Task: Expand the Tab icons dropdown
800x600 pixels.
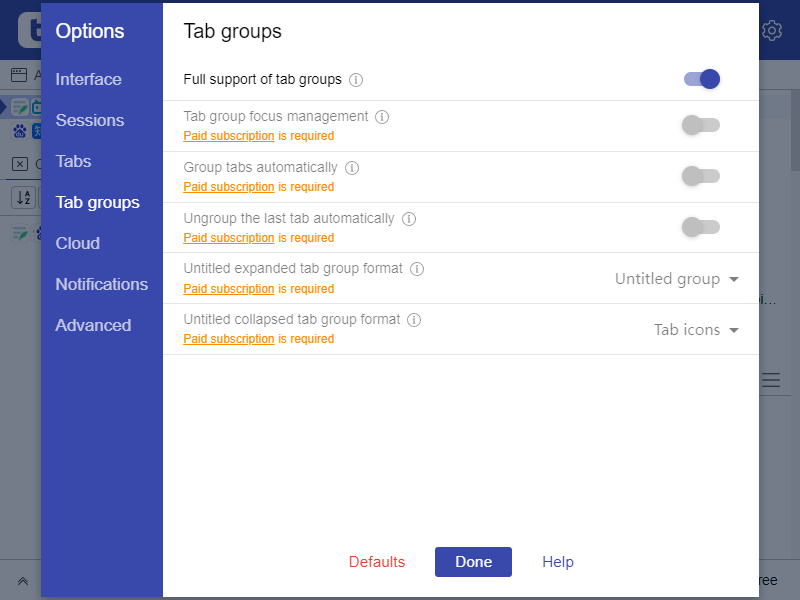Action: [x=696, y=330]
